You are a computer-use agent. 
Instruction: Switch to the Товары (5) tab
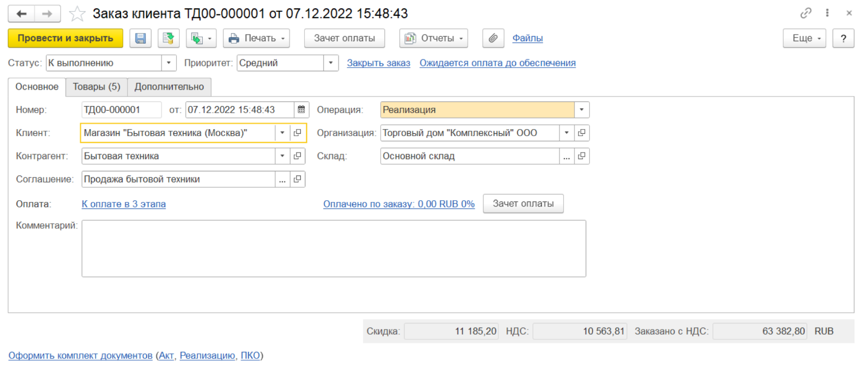coord(96,87)
